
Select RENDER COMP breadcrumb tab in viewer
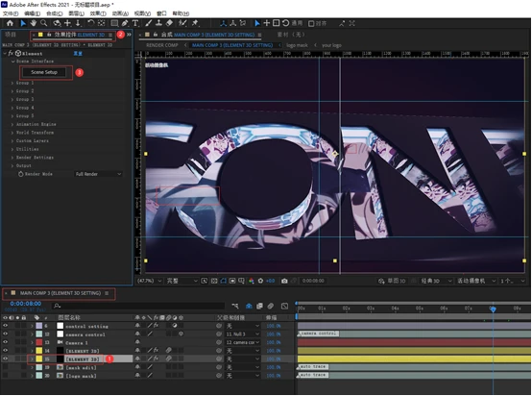162,45
